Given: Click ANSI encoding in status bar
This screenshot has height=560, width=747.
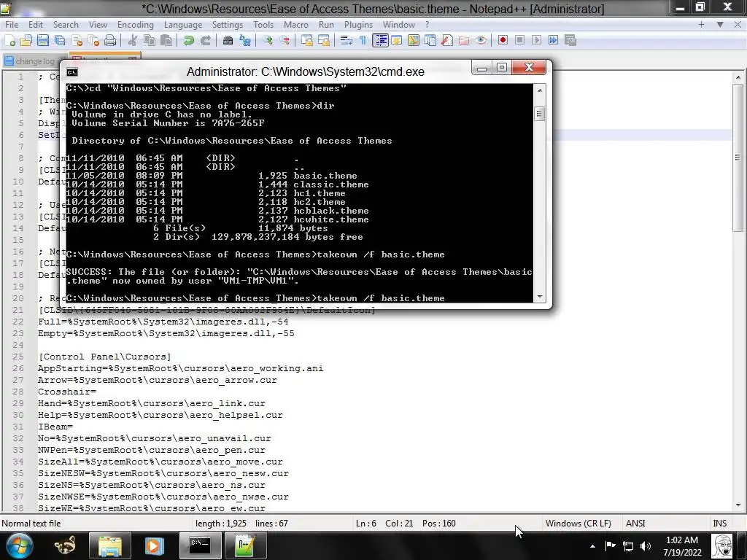Looking at the screenshot, I should click(635, 524).
